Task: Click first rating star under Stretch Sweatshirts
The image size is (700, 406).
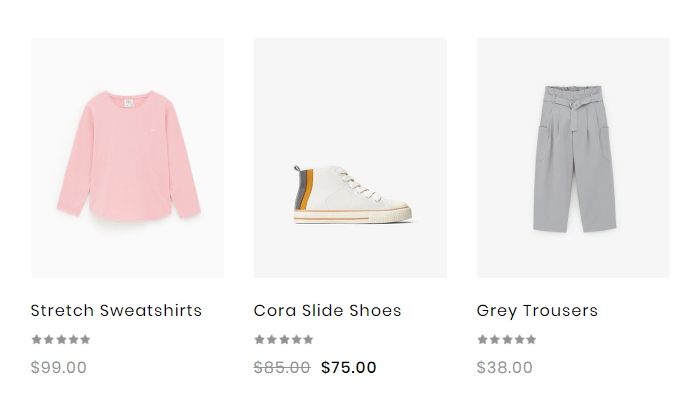Action: (x=36, y=340)
